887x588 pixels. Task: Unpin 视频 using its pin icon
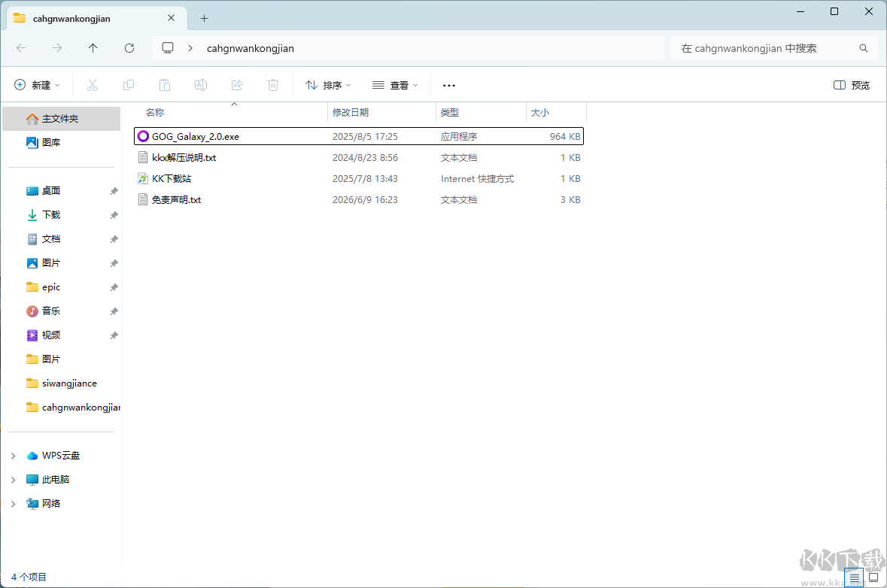tap(114, 335)
